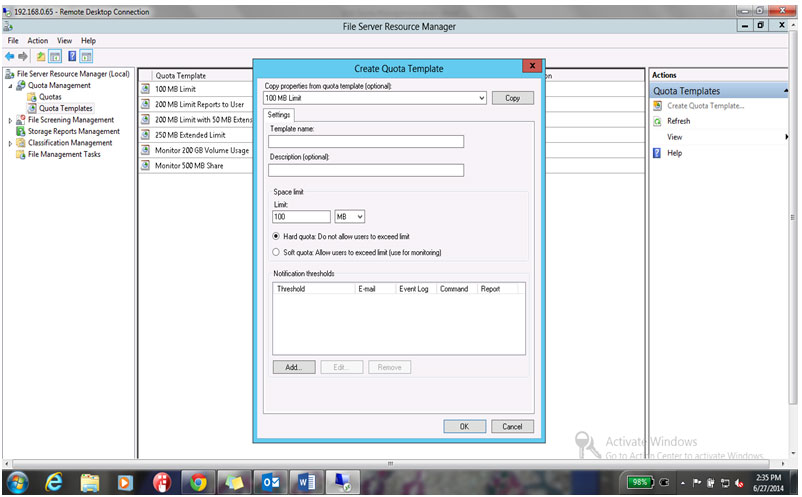
Task: Open Windows Explorer from taskbar
Action: [x=90, y=483]
